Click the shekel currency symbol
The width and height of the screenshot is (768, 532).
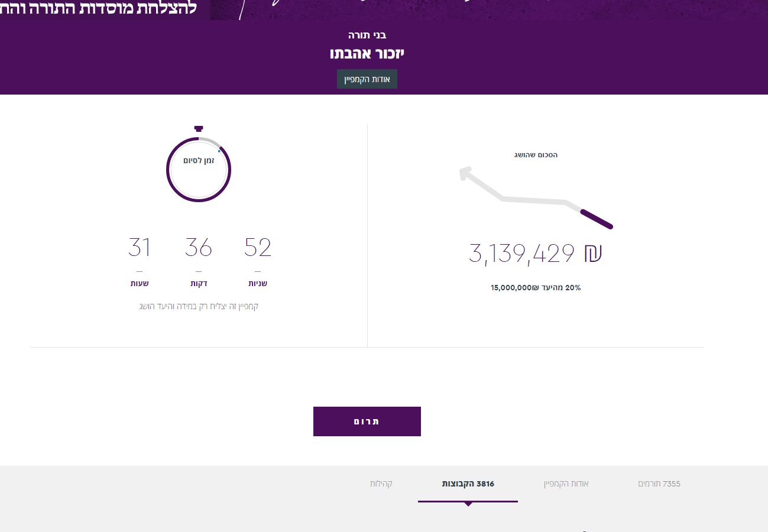[592, 253]
